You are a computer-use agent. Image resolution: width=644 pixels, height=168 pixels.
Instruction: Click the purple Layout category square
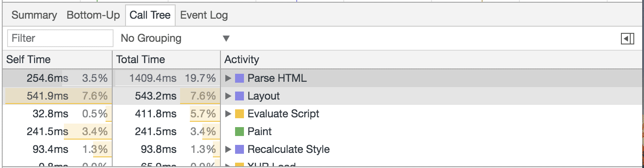pyautogui.click(x=240, y=96)
